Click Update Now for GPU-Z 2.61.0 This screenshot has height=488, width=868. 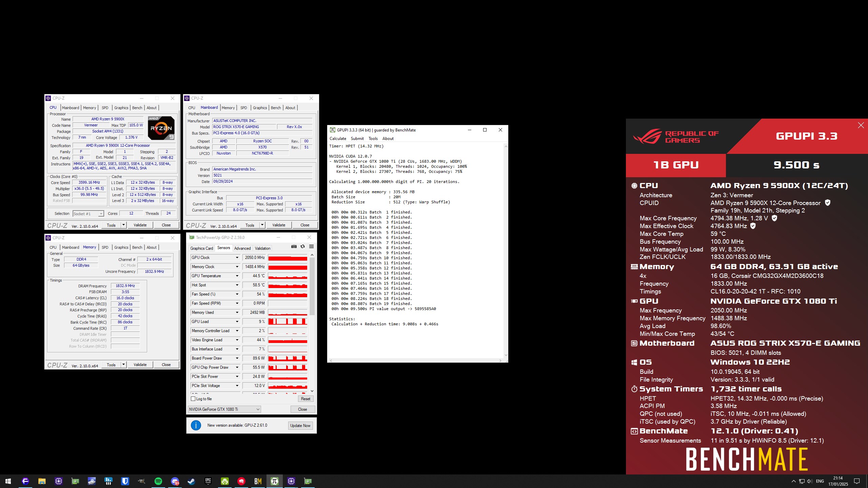pos(300,426)
